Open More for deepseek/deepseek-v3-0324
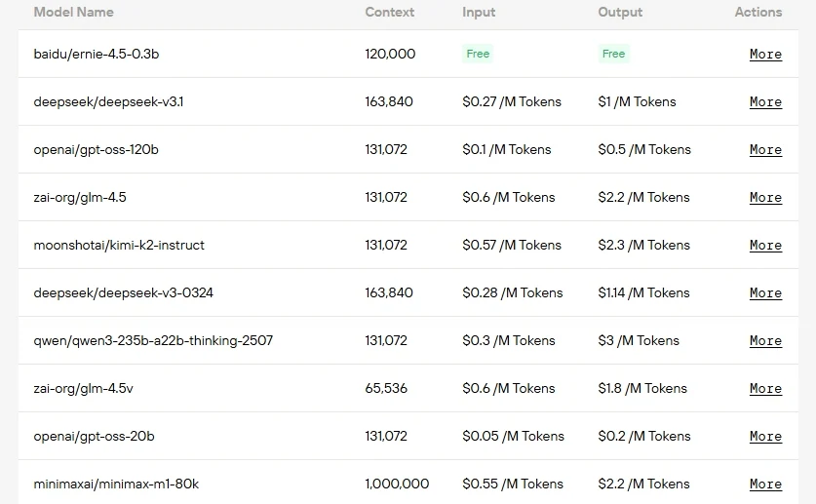The height and width of the screenshot is (504, 816). point(765,293)
